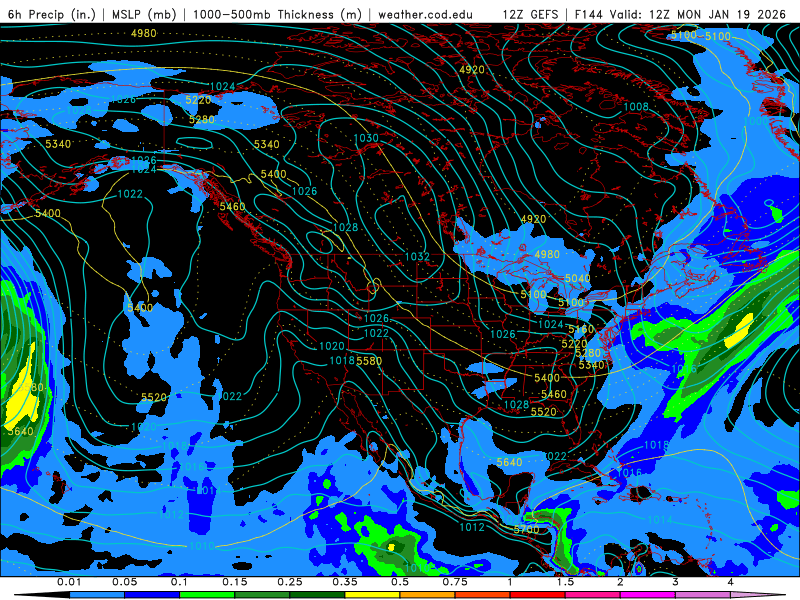
Task: Click the 'MSLP (mb)' header label
Action: point(144,14)
